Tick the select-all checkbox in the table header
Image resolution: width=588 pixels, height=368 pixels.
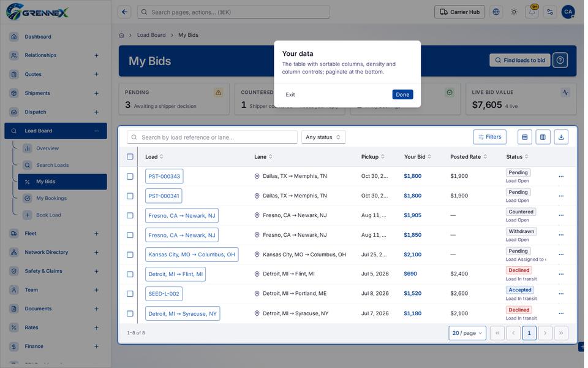[x=130, y=156]
